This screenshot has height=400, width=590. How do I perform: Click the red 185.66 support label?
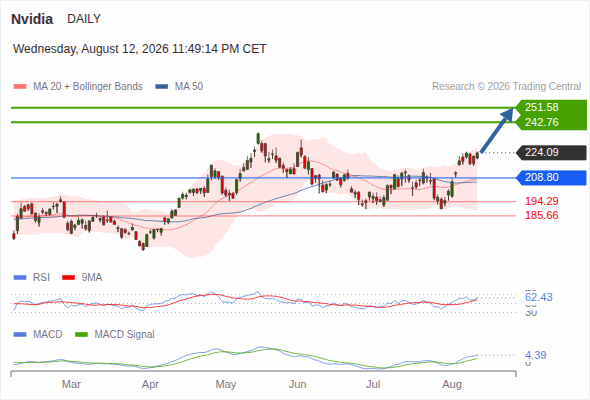pos(541,215)
